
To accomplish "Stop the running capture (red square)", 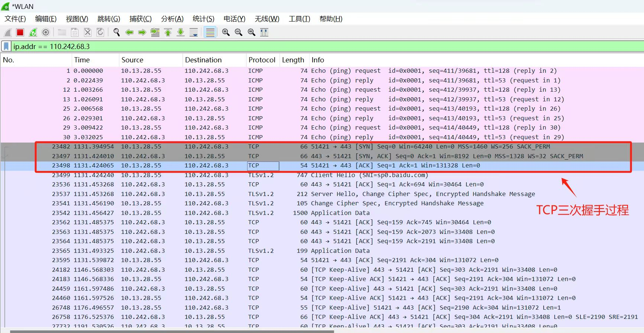I will 20,33.
